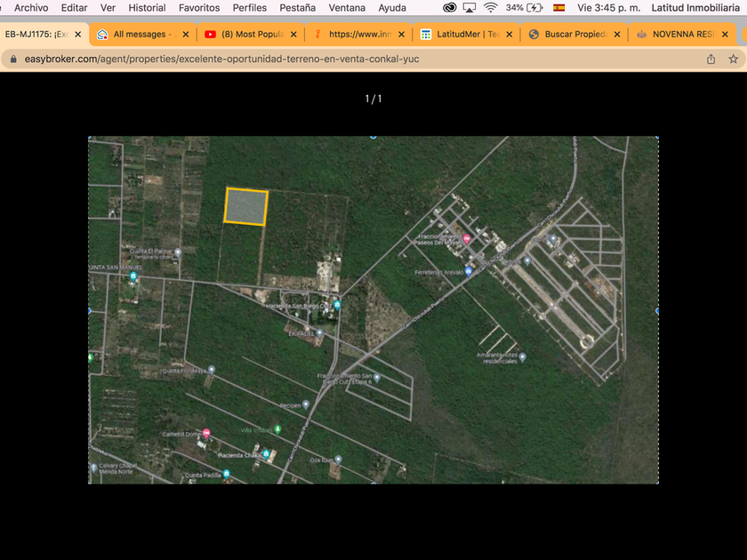Close the Buscar Propiedades tab
The height and width of the screenshot is (560, 747).
(617, 35)
